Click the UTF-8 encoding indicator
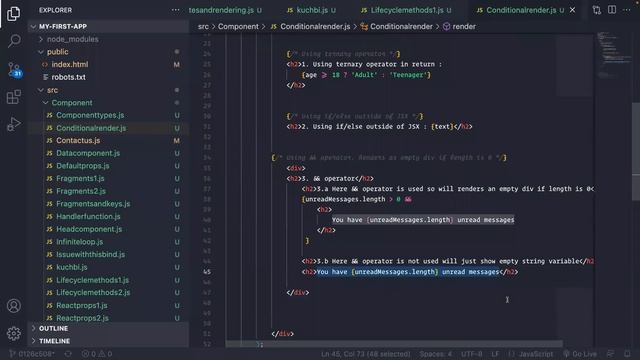Viewport: 640px width, 360px height. click(471, 354)
